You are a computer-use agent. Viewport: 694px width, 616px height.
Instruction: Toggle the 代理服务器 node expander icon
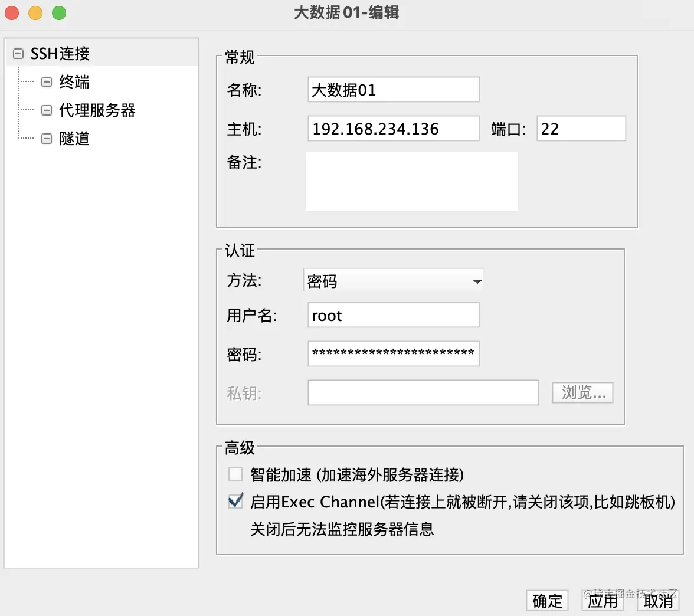tap(47, 110)
